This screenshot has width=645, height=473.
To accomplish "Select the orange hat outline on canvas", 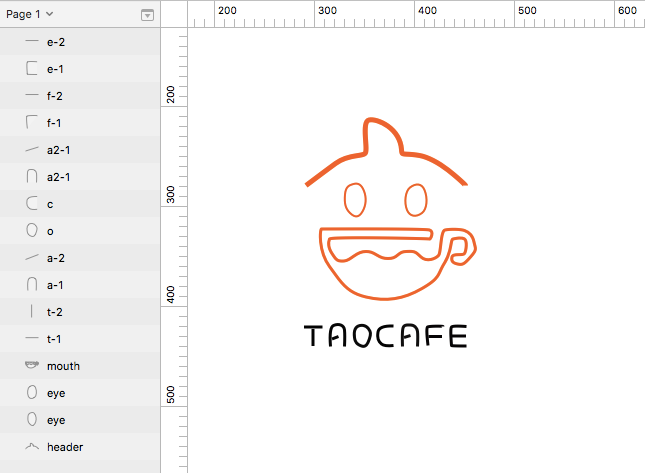I will point(386,152).
